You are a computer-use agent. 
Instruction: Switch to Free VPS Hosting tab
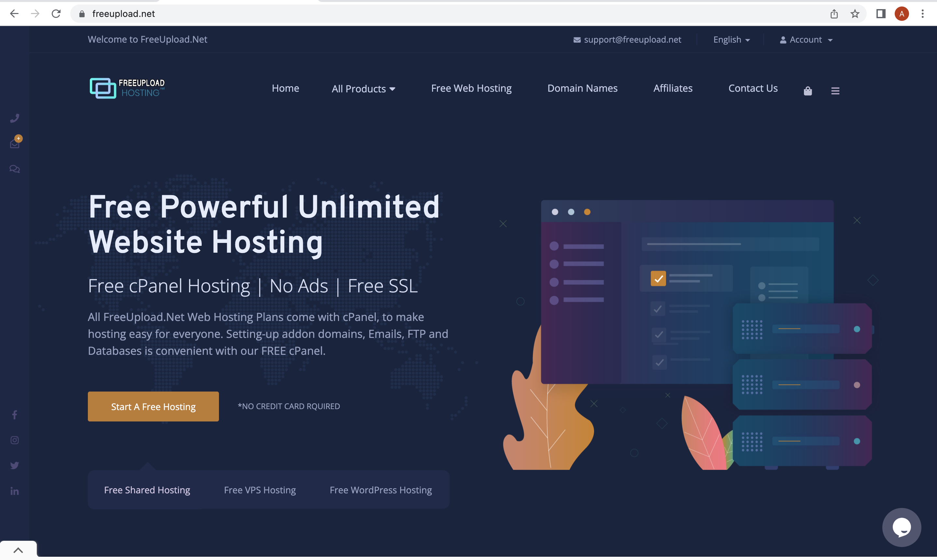coord(260,489)
